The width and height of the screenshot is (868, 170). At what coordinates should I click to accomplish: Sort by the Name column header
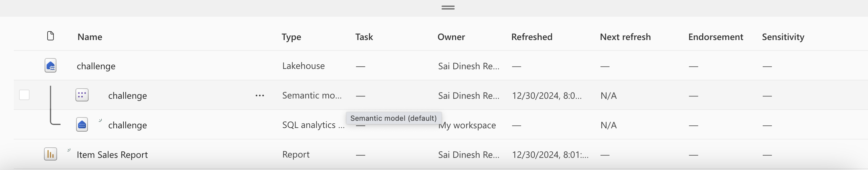[x=90, y=37]
